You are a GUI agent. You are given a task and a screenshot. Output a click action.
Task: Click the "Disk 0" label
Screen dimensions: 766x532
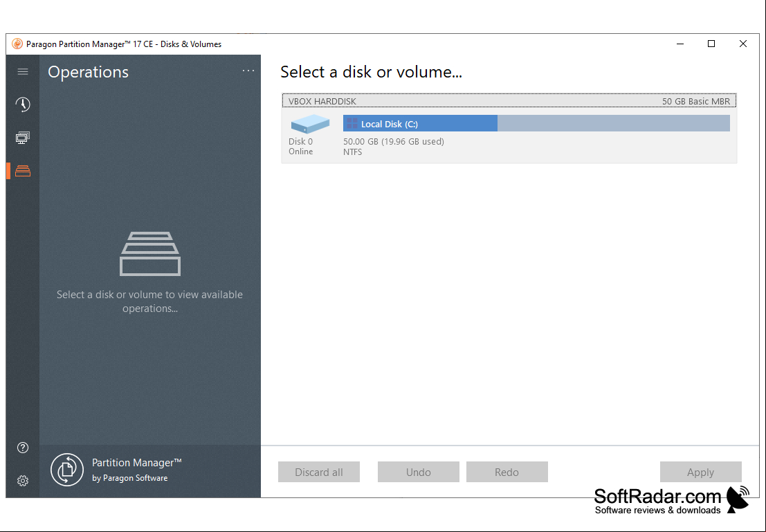coord(300,142)
